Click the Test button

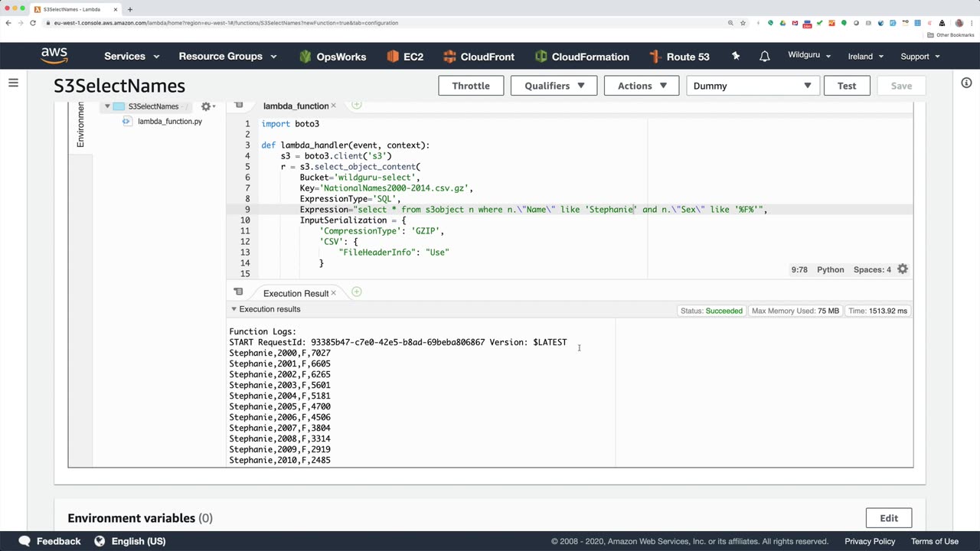pyautogui.click(x=846, y=86)
